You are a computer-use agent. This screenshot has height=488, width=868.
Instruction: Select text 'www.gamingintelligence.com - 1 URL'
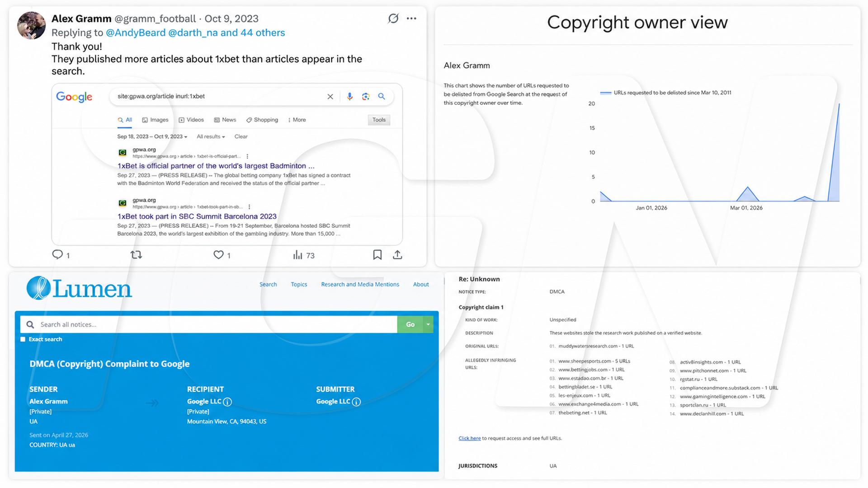[x=723, y=397]
